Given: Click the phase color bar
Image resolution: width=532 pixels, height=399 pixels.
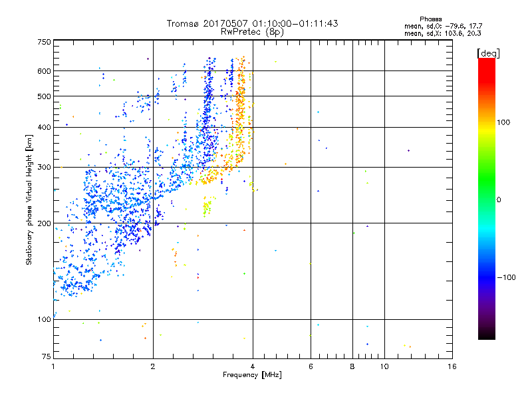Looking at the screenshot, I should tap(487, 199).
